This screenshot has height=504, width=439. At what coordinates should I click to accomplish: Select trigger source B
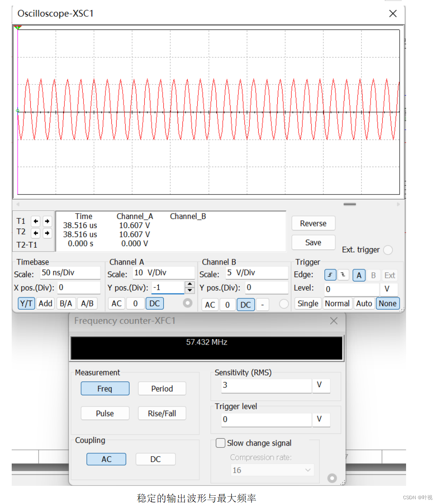click(374, 275)
